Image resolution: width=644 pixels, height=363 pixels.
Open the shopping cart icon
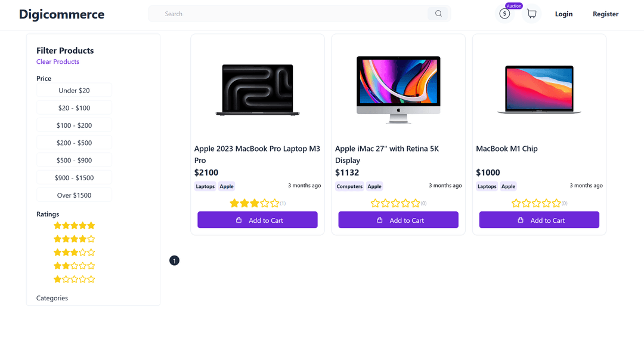point(532,14)
